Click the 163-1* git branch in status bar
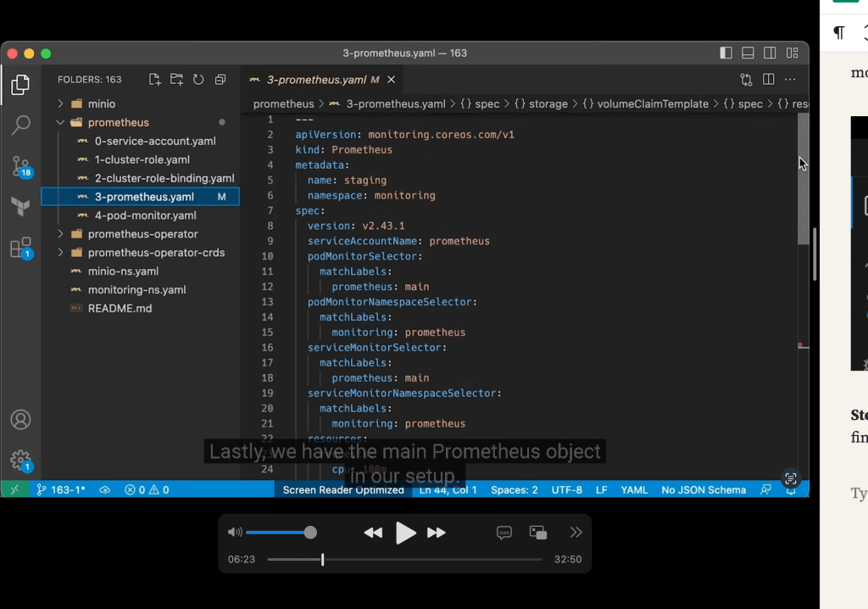The height and width of the screenshot is (609, 868). tap(61, 490)
